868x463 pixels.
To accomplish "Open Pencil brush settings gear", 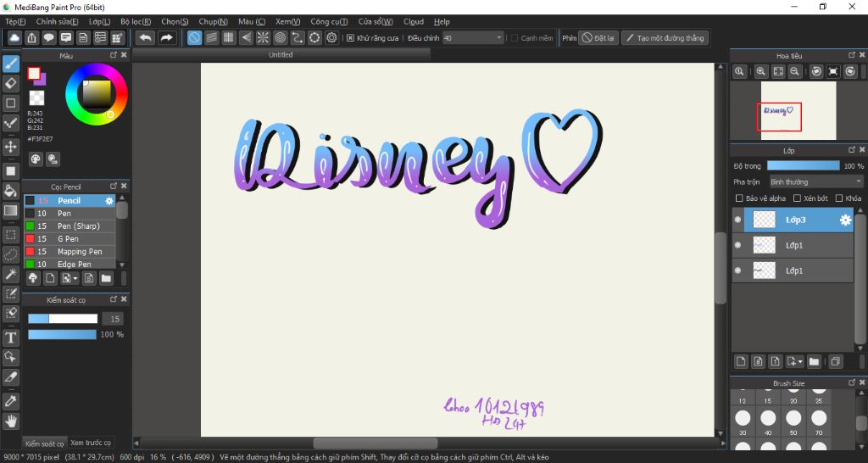I will 109,200.
